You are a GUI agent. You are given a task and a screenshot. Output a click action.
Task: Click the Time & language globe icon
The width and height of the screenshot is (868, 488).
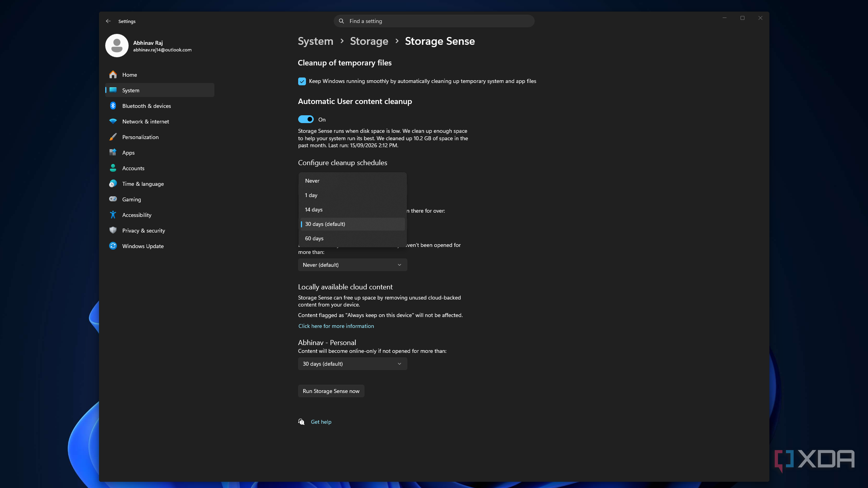click(113, 183)
